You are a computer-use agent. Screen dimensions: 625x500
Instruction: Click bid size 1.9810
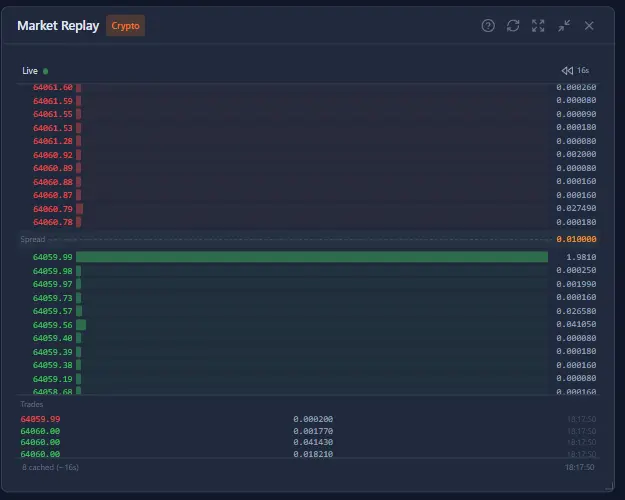pyautogui.click(x=581, y=257)
